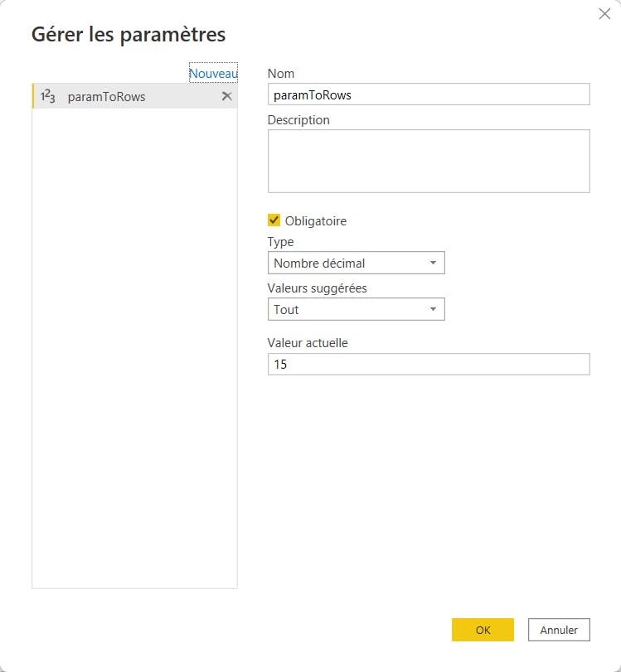Click the dropdown arrow beside Nombre décimal

(434, 263)
